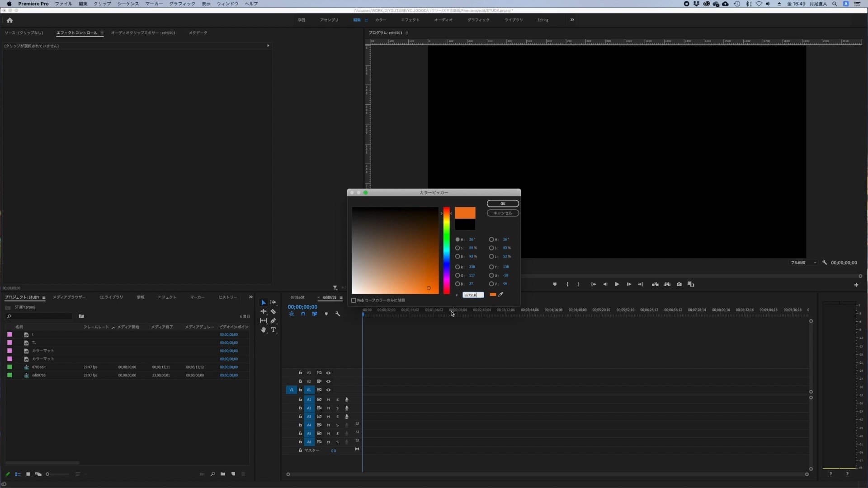This screenshot has width=868, height=488.
Task: Expand workspace overflow chevrons
Action: (x=572, y=20)
